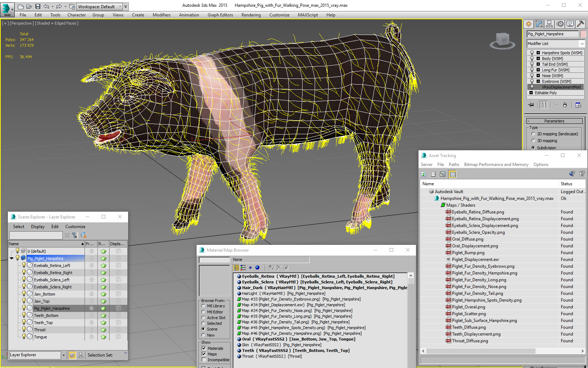Viewport: 588px width, 368px height.
Task: Select the 2D mapping (landscape) radio
Action: 533,134
